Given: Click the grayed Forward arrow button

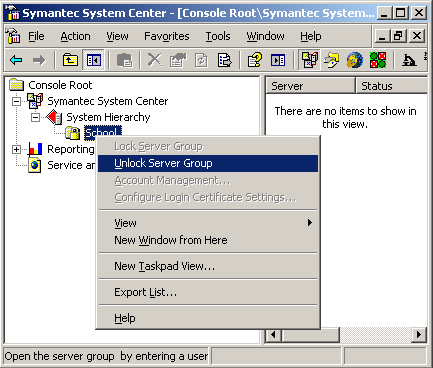Looking at the screenshot, I should click(39, 60).
